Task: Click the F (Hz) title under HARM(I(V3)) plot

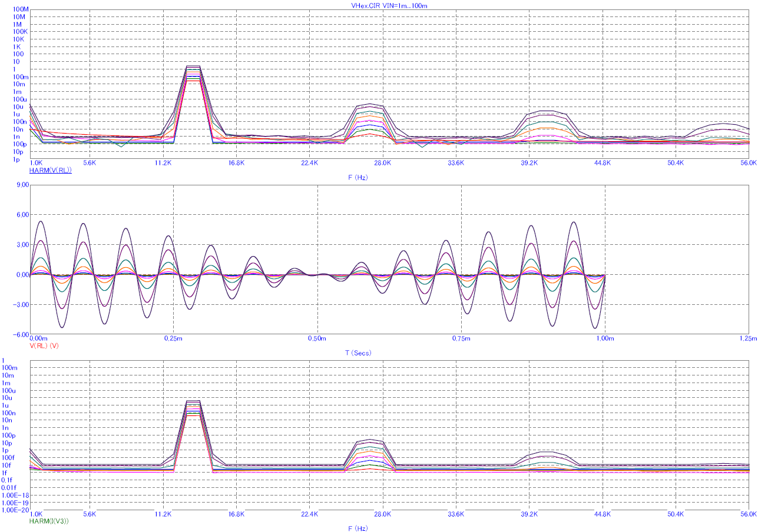Action: pyautogui.click(x=359, y=528)
